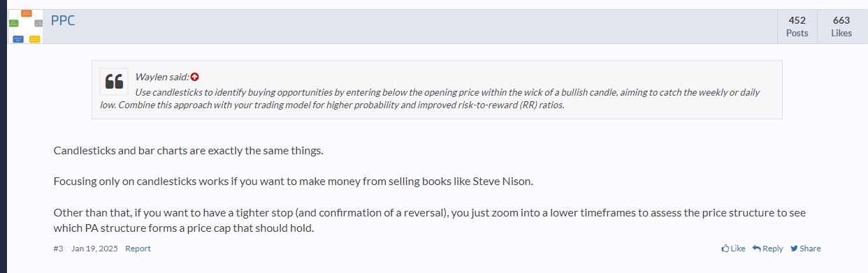Click the Jan 19, 2025 timestamp
This screenshot has height=273, width=868.
[x=94, y=249]
